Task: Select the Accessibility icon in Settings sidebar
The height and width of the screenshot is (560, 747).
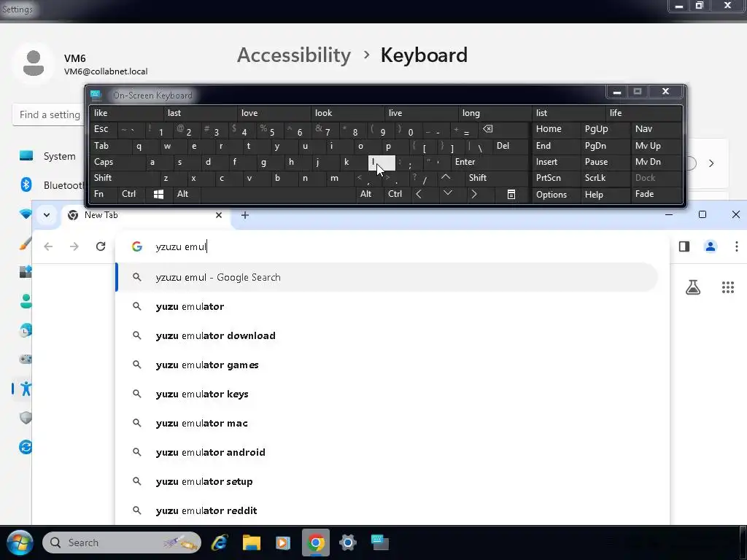Action: [x=26, y=389]
